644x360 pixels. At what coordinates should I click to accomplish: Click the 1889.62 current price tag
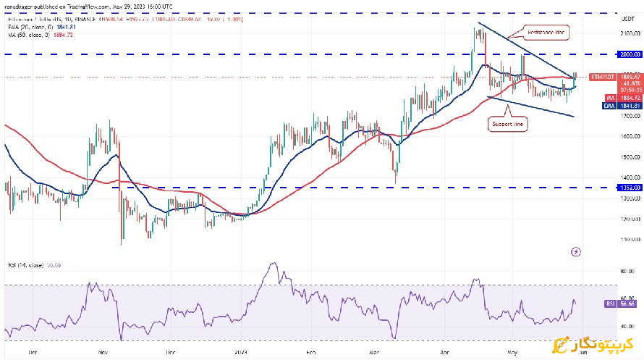pyautogui.click(x=631, y=77)
